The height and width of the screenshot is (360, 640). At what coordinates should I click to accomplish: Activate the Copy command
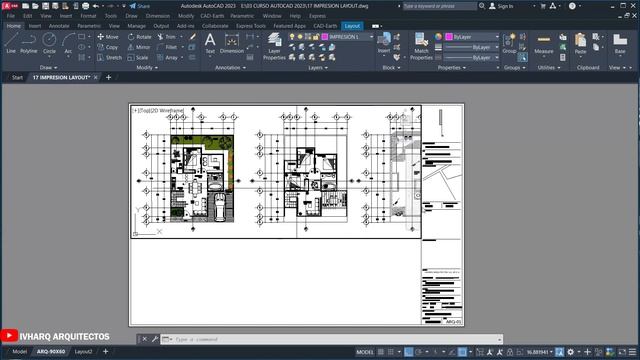[x=108, y=47]
